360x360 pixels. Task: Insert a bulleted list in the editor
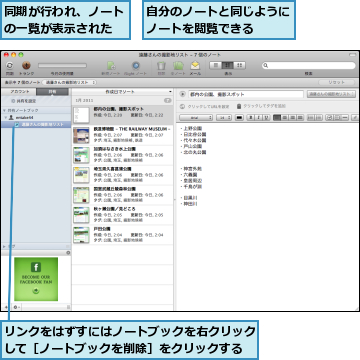click(310, 117)
